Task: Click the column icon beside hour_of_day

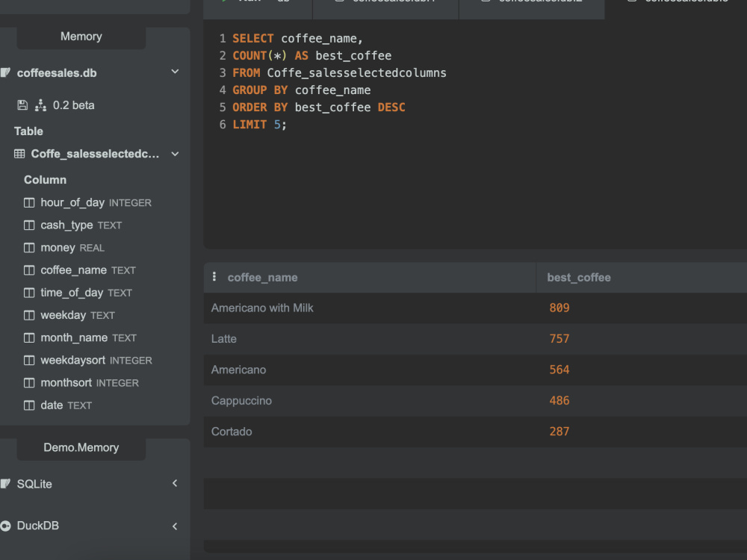Action: [29, 203]
